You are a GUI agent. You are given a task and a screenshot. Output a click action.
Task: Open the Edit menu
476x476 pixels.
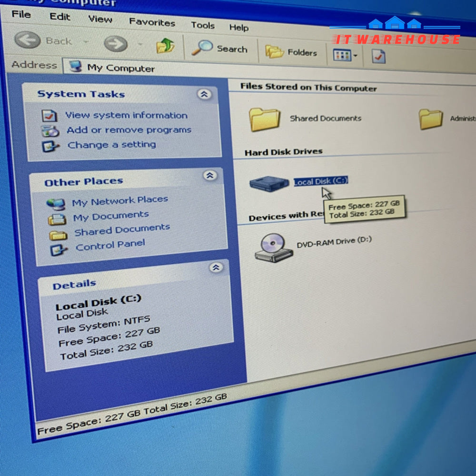60,16
